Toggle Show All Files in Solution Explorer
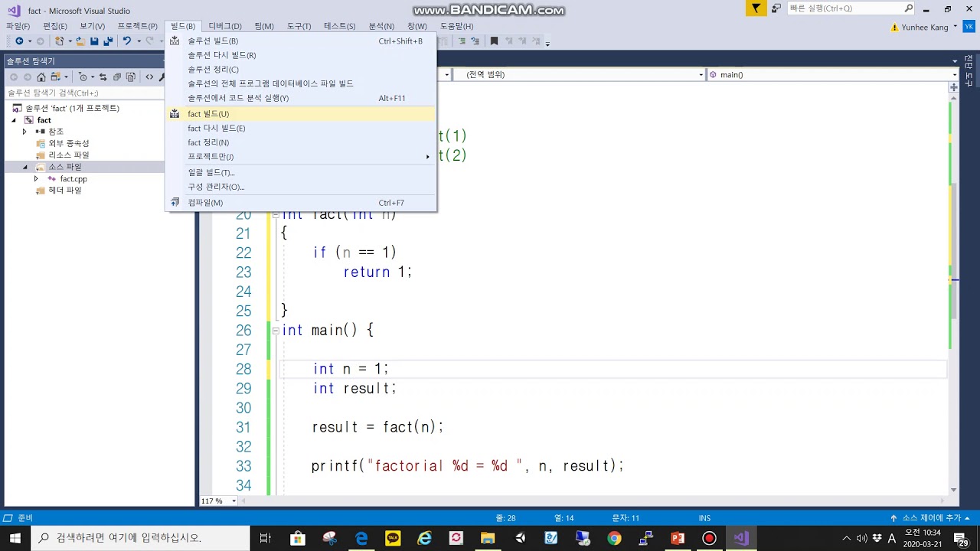The image size is (980, 551). [131, 77]
